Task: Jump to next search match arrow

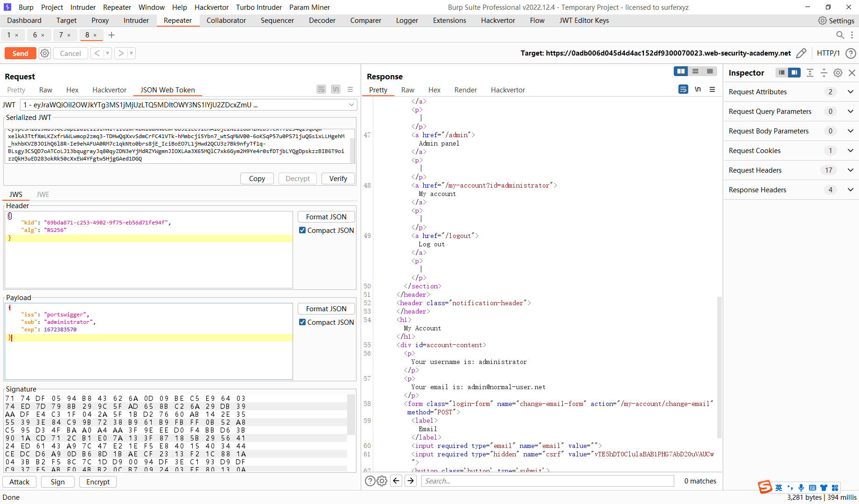Action: [411, 481]
